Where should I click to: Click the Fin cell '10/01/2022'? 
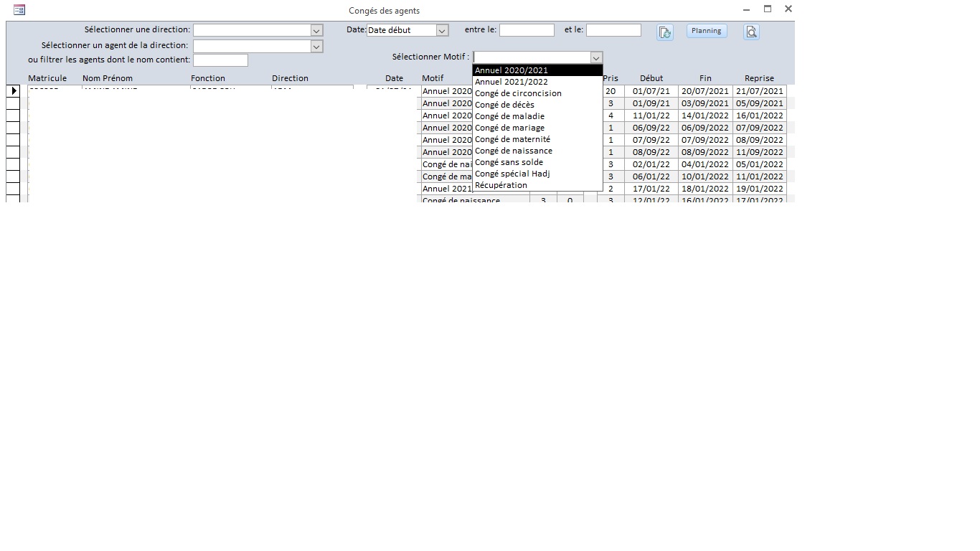[x=705, y=176]
